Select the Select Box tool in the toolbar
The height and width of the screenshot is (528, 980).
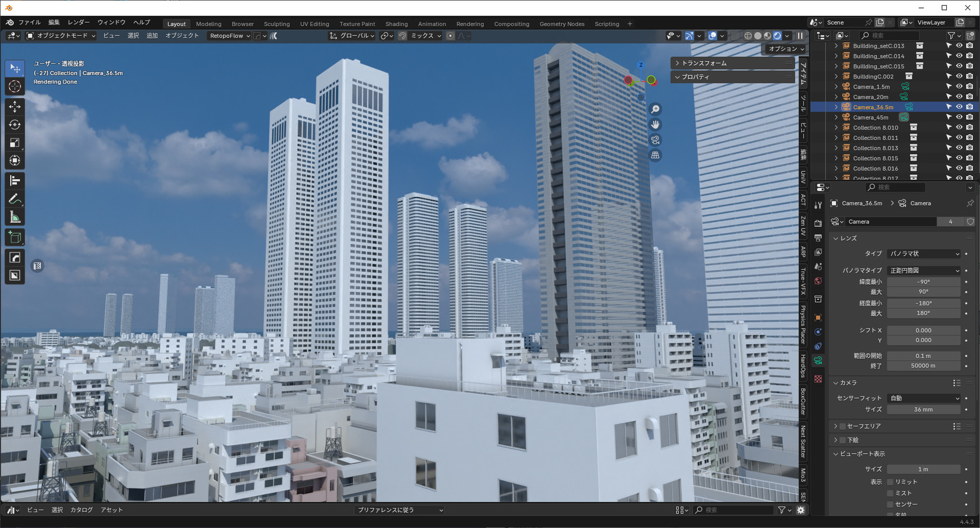(x=15, y=68)
